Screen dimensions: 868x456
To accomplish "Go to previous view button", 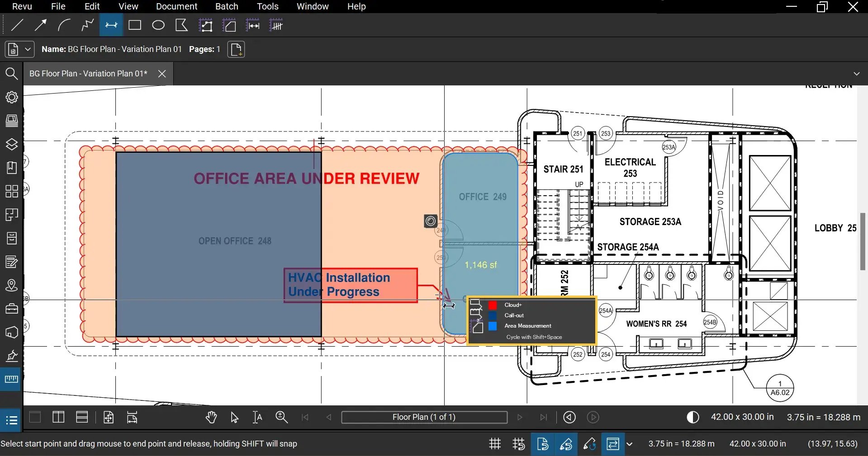I will click(569, 417).
